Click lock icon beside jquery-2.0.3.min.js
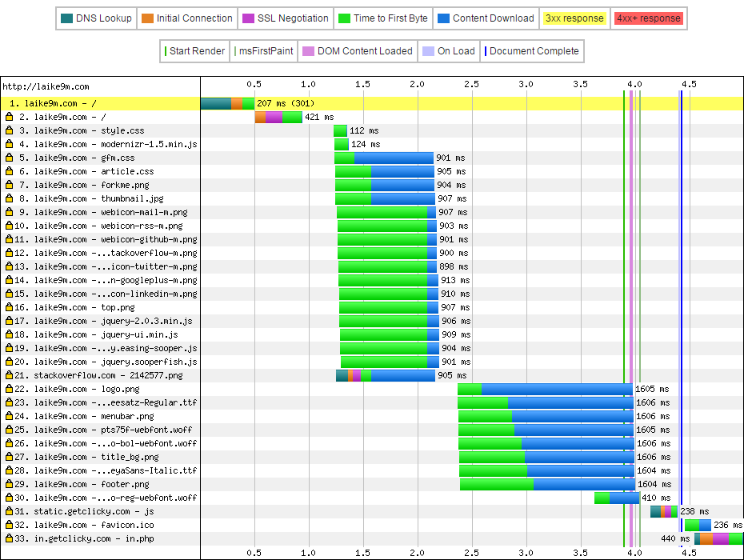 point(9,321)
